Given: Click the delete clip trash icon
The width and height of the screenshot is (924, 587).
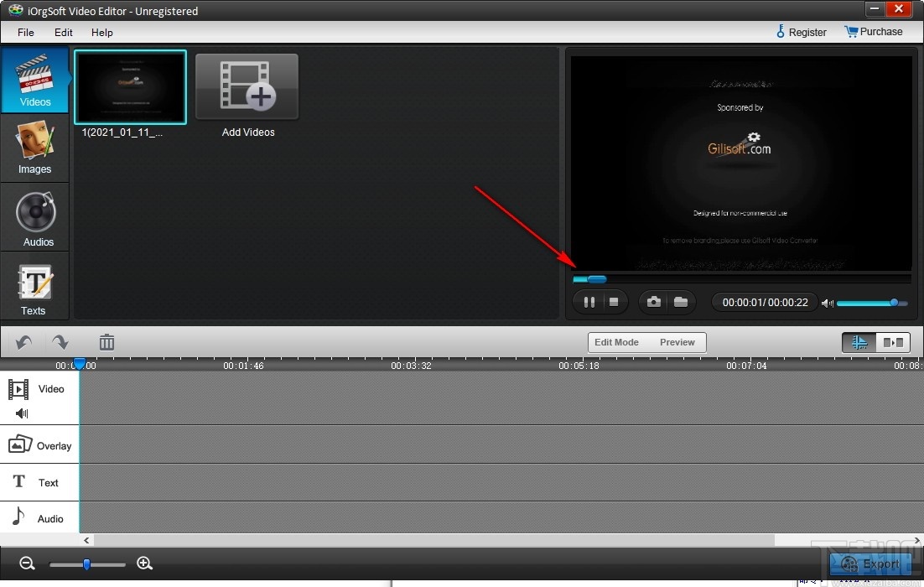Looking at the screenshot, I should tap(106, 341).
